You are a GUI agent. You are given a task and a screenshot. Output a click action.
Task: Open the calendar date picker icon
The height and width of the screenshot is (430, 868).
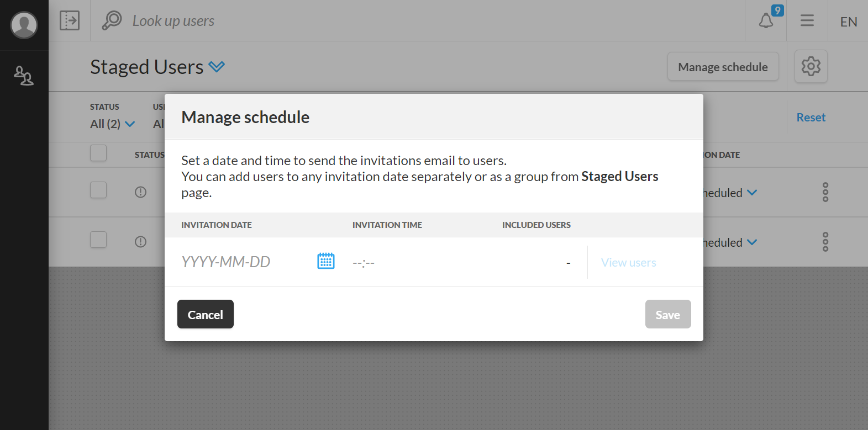[326, 261]
